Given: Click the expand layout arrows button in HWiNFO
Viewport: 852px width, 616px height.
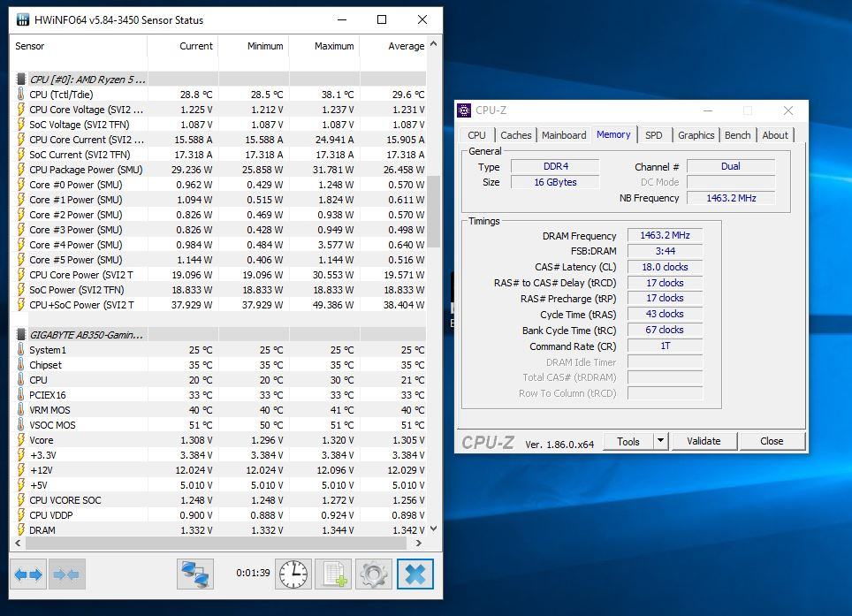Looking at the screenshot, I should [x=28, y=574].
